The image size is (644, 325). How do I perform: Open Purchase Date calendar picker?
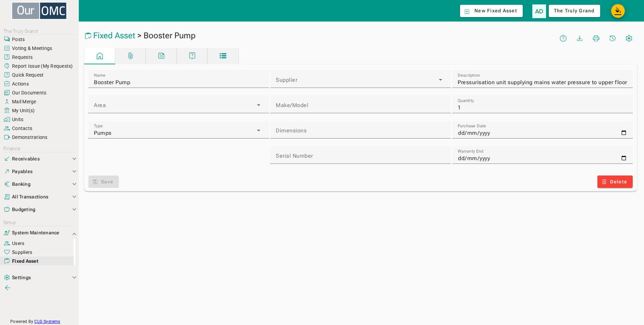coord(624,133)
